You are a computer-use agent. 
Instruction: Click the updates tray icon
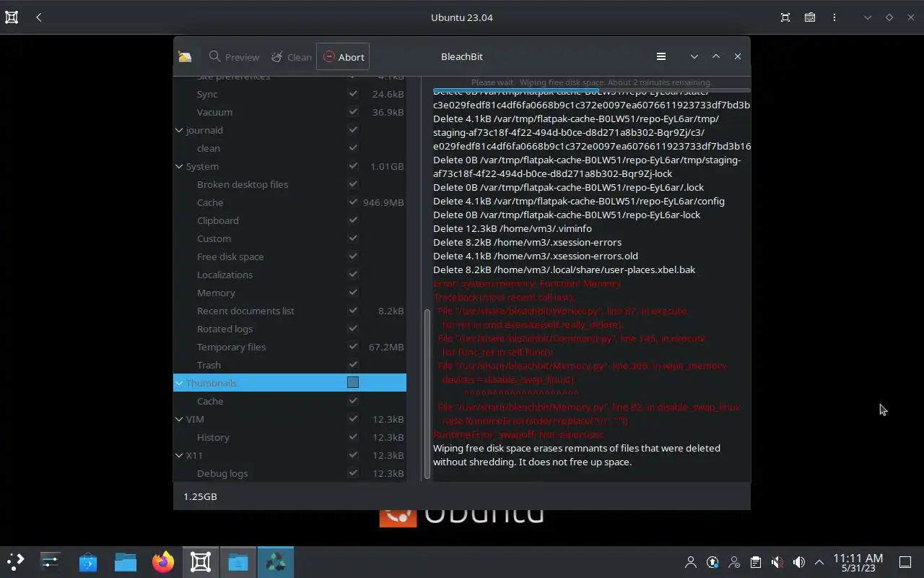point(712,562)
